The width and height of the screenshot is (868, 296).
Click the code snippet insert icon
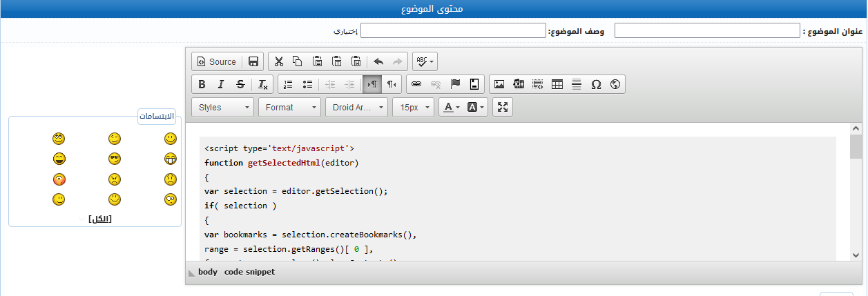tap(474, 84)
